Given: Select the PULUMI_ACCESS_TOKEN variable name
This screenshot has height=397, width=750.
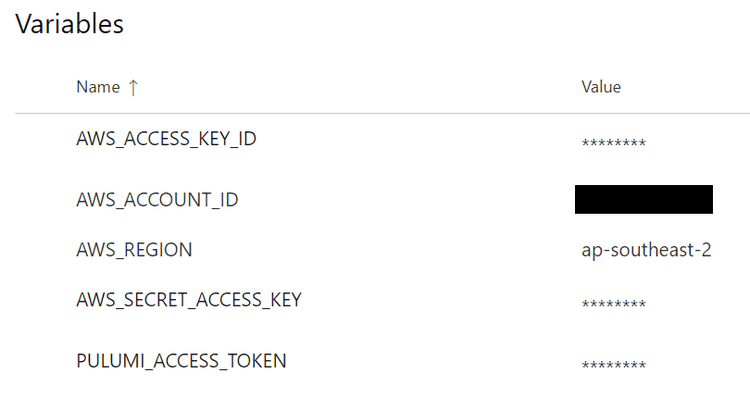Looking at the screenshot, I should (181, 361).
